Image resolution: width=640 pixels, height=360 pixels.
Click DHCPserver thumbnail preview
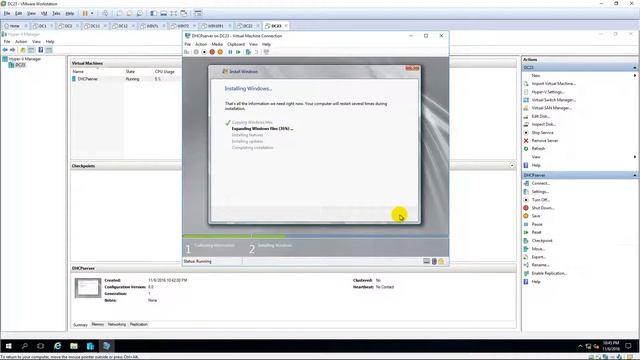(88, 288)
